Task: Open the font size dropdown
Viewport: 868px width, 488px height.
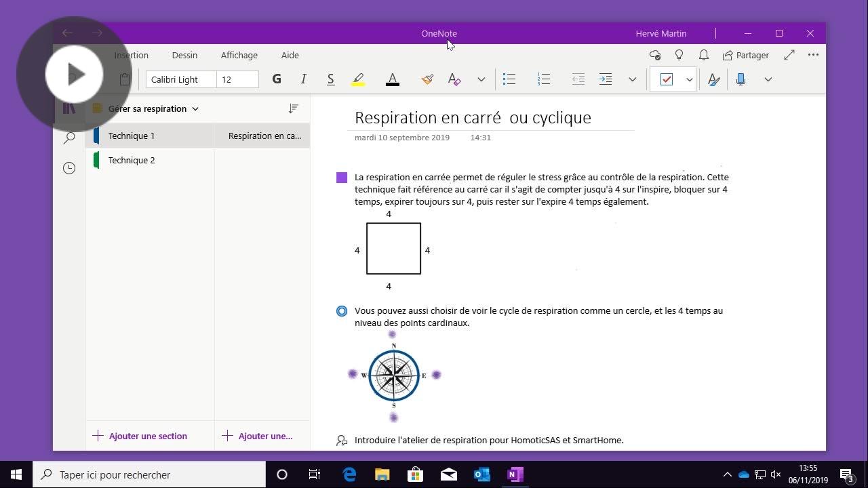Action: coord(236,79)
